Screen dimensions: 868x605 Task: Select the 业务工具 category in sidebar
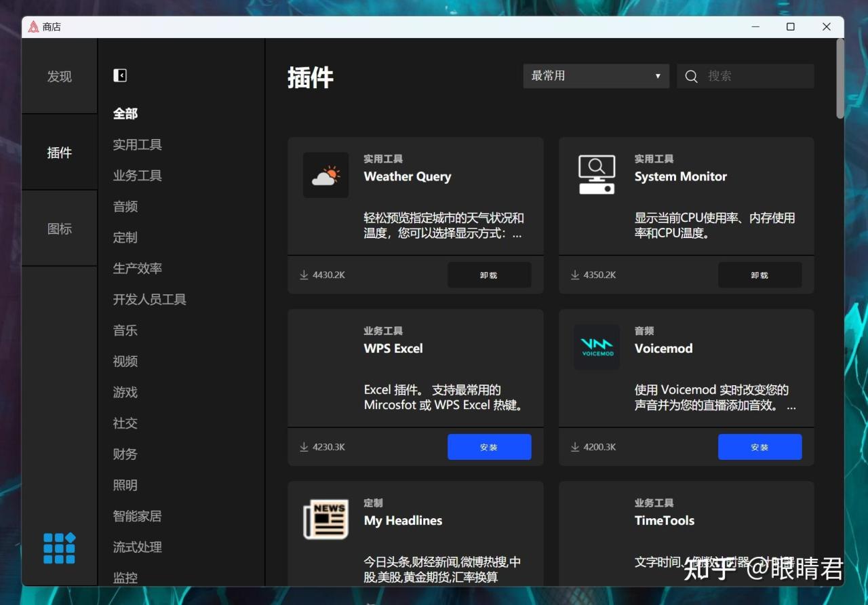138,176
